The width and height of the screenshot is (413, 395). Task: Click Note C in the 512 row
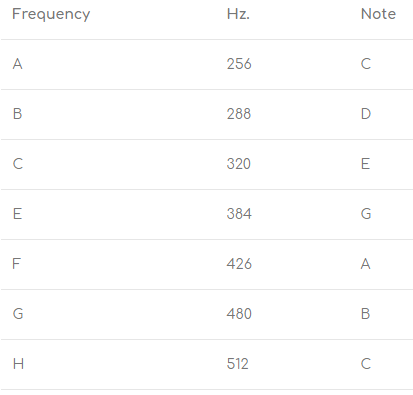(x=366, y=364)
